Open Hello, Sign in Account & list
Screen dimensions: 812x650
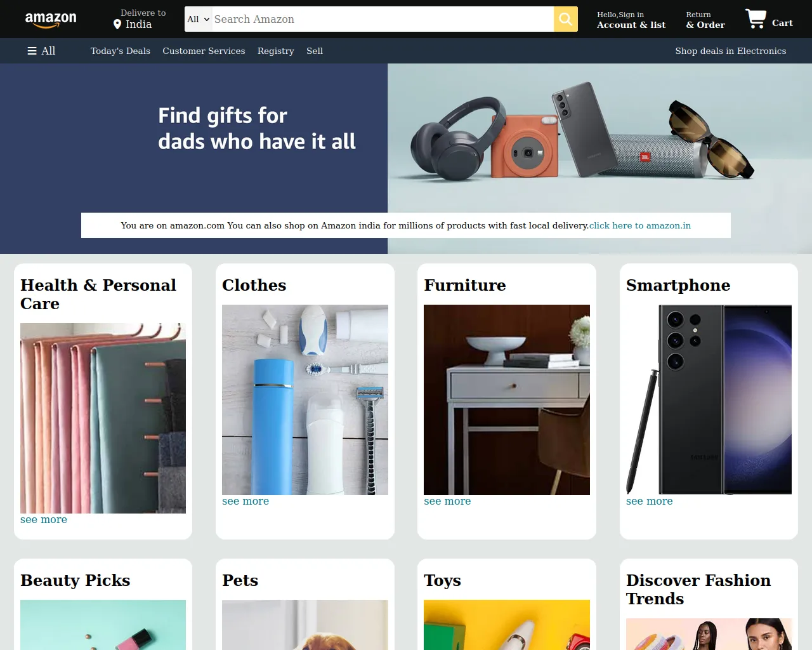coord(631,20)
